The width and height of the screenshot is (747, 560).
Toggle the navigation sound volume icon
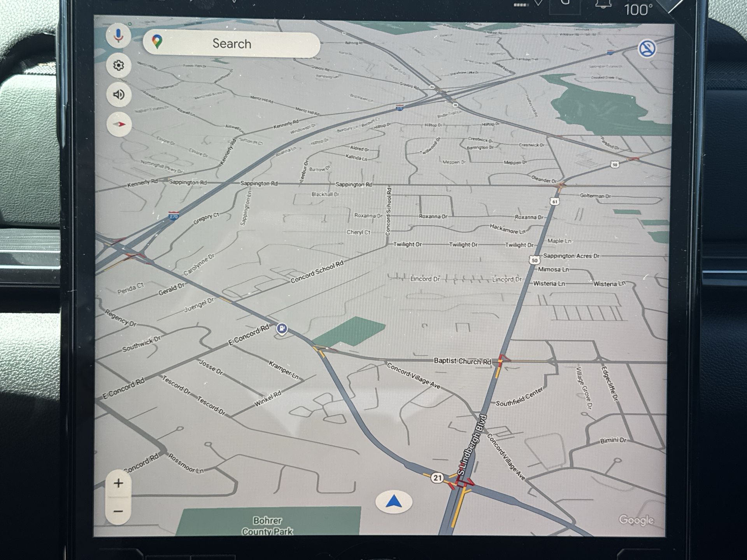119,94
